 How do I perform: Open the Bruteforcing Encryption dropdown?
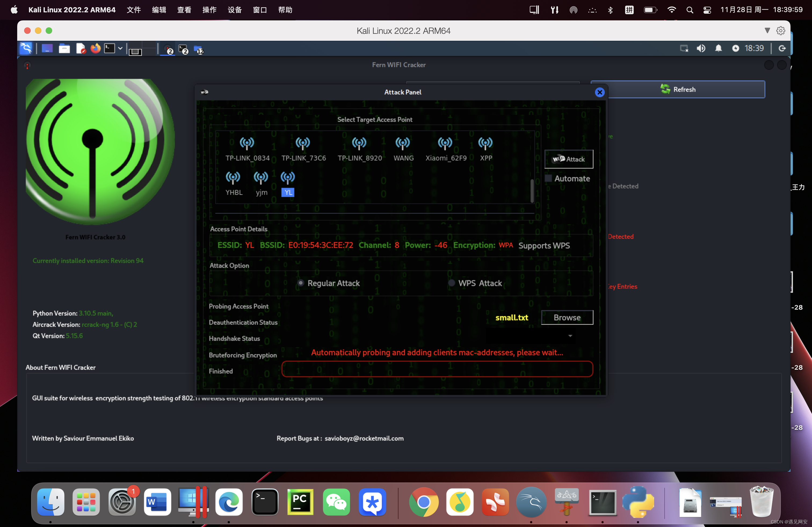[x=568, y=336]
